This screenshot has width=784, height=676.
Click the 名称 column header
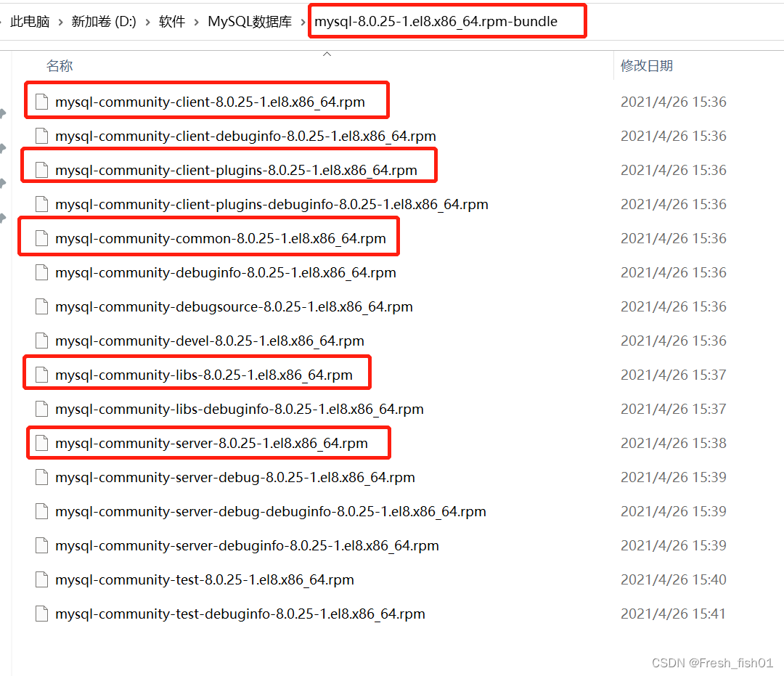[x=60, y=65]
